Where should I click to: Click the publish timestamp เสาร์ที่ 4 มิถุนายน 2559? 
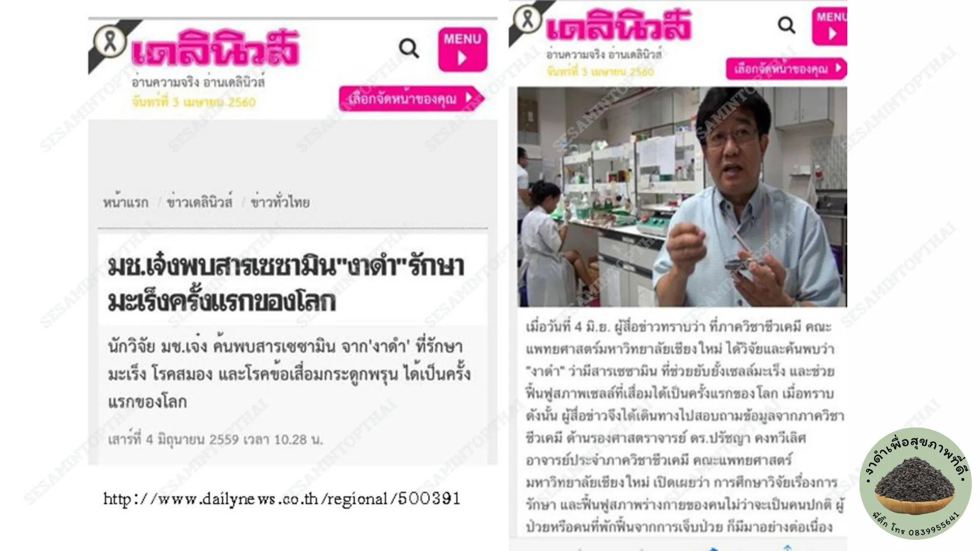click(215, 439)
